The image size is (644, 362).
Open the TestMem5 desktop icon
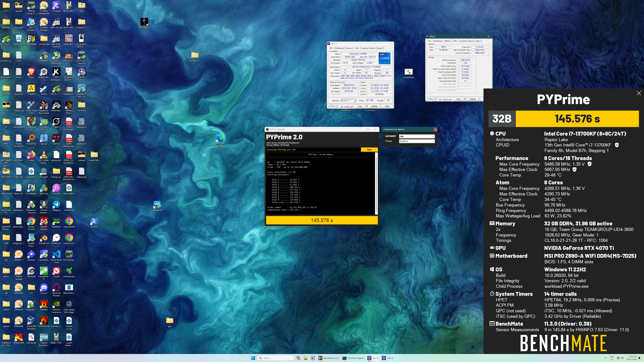56,223
